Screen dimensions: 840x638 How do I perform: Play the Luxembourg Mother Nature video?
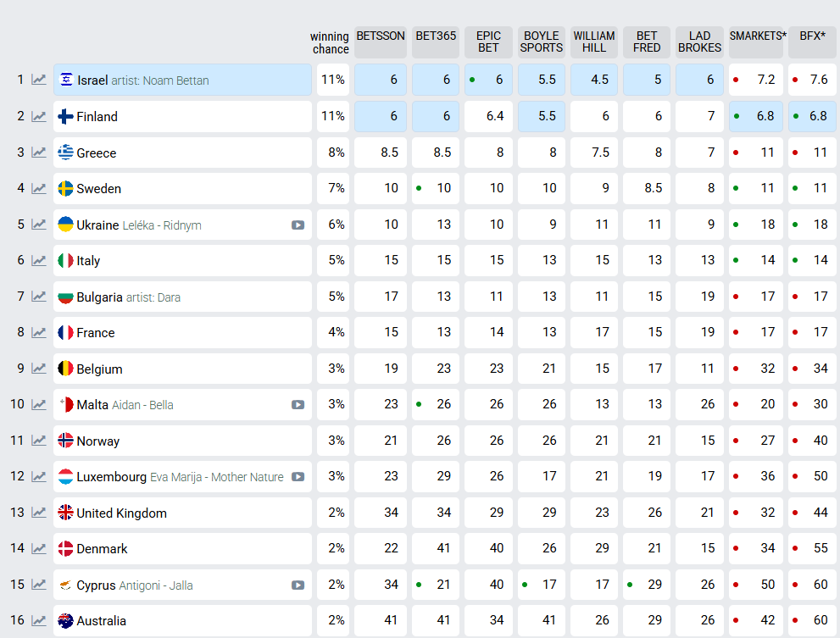point(298,477)
